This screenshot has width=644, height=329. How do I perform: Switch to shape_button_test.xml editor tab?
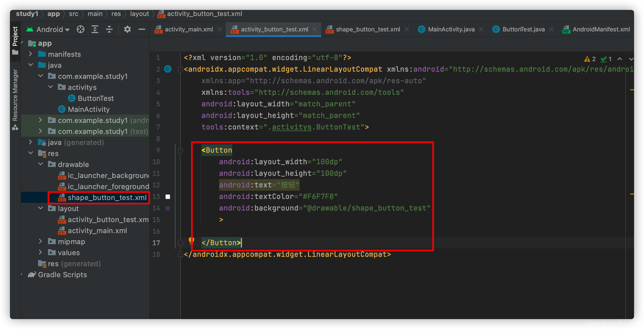(368, 29)
